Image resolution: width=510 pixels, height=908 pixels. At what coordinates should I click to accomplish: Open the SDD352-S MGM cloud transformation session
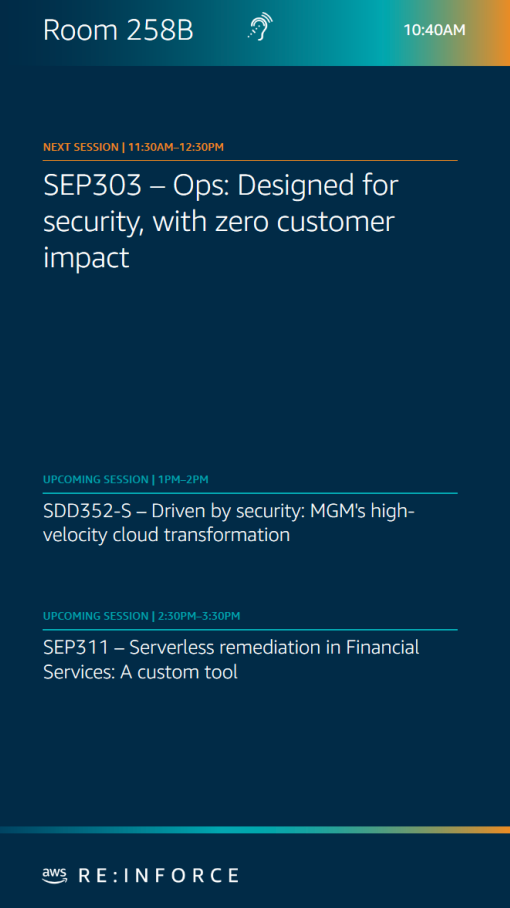pyautogui.click(x=229, y=523)
